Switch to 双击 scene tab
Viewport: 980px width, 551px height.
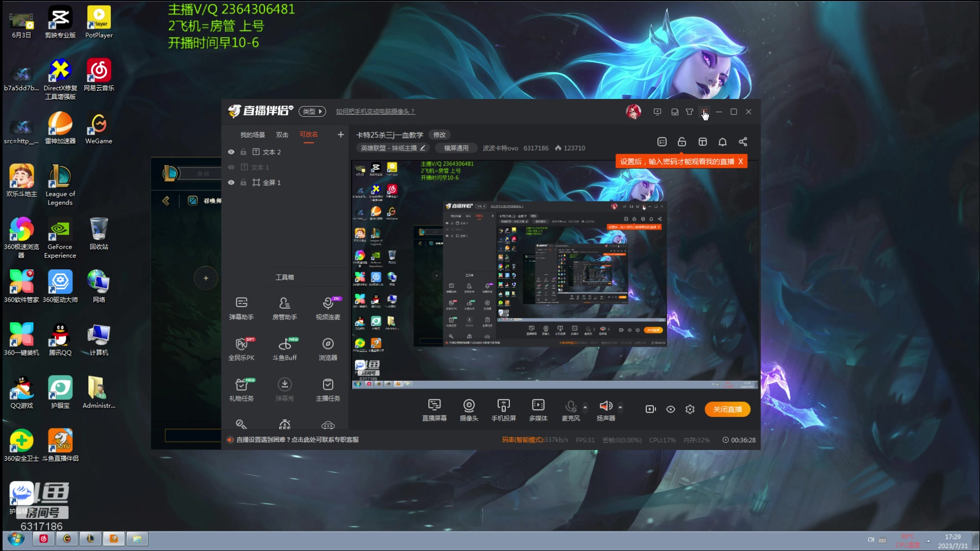click(282, 135)
